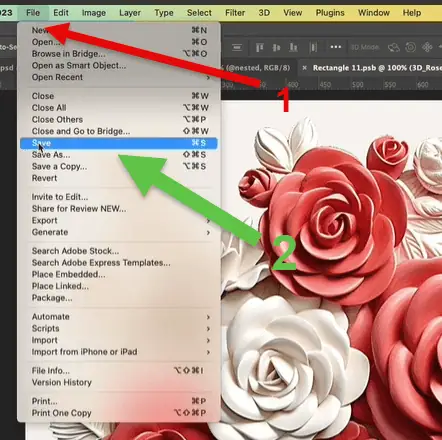Expand Import from iPhone or iPad submenu
The height and width of the screenshot is (440, 442).
119,352
